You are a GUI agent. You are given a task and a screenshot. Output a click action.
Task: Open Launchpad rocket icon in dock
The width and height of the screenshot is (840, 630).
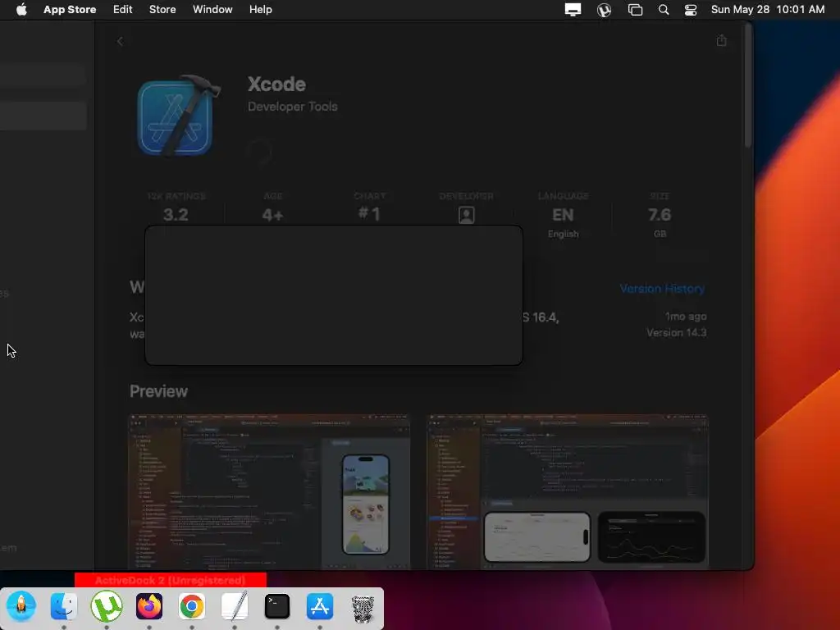21,606
